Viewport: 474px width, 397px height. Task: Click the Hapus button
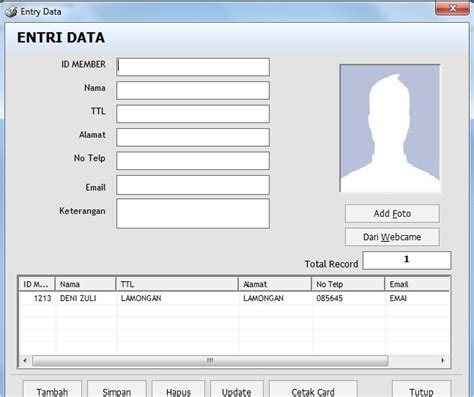(x=178, y=390)
